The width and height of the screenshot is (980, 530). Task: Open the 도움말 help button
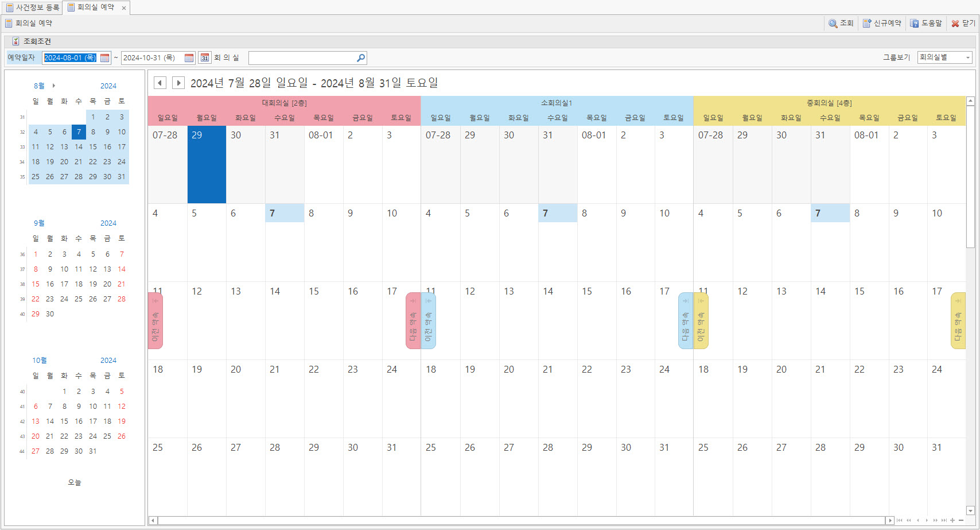926,24
